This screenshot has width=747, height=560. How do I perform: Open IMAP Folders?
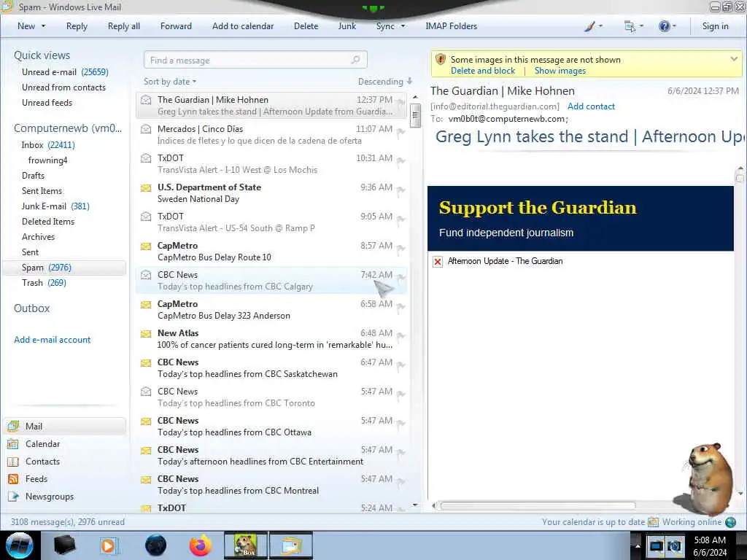tap(451, 26)
